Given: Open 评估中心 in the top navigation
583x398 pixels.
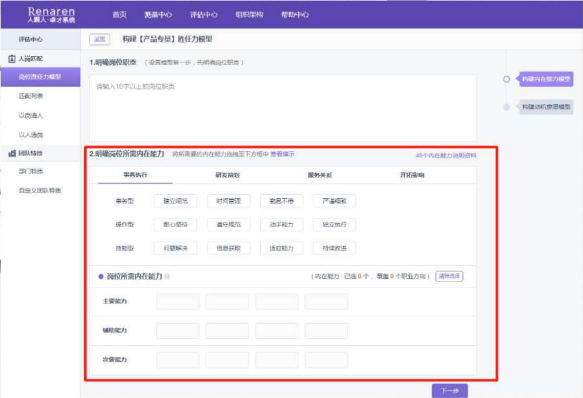Looking at the screenshot, I should tap(203, 15).
